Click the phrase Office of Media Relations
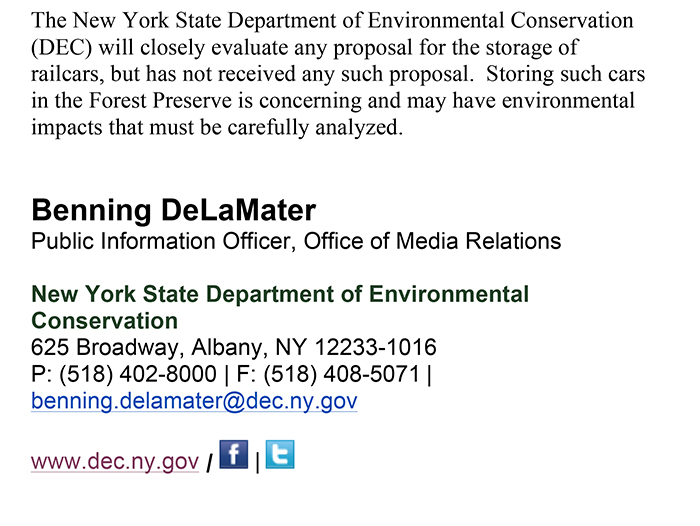700x526 pixels. (x=432, y=242)
